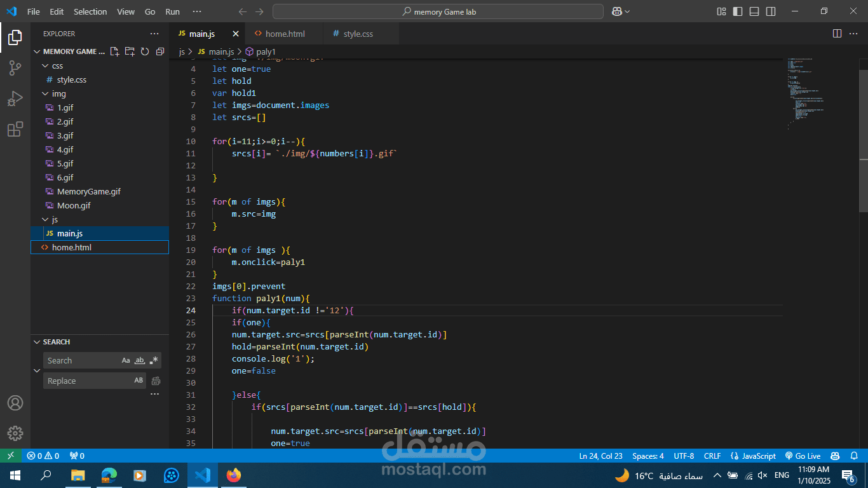
Task: Open the Source Control view
Action: tap(15, 68)
